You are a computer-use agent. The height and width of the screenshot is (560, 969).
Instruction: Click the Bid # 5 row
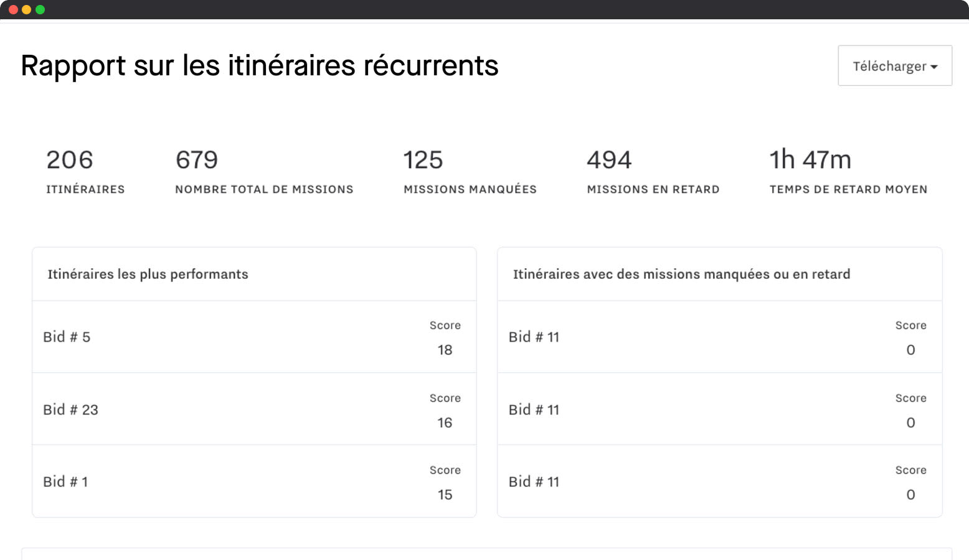coord(254,337)
